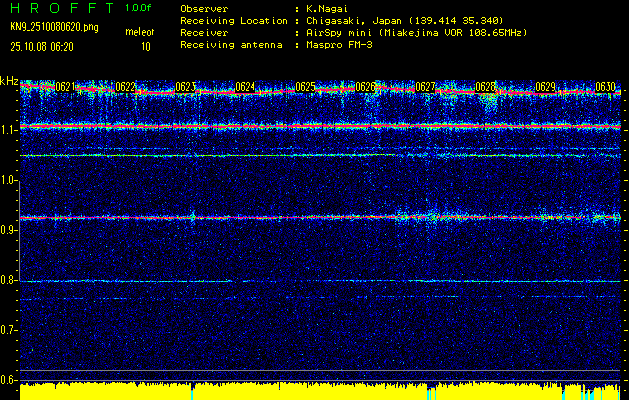Click the 0.9 kHz axis label
629x400 pixels.
[9, 230]
